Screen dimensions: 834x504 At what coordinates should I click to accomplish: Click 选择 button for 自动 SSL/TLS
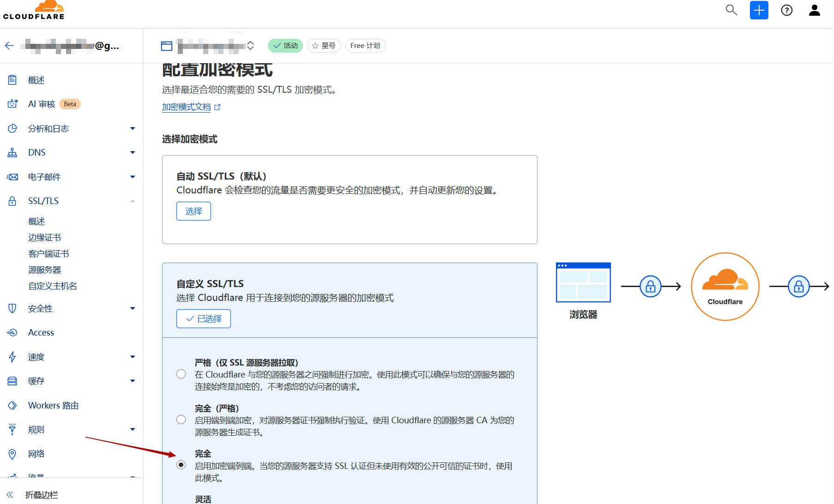(193, 211)
